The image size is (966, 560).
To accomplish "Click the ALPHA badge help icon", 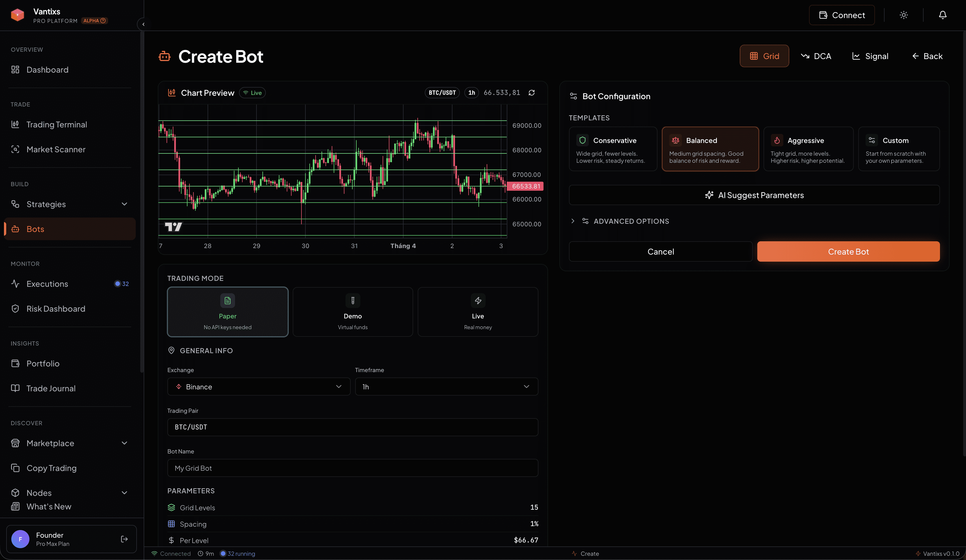I will tap(103, 21).
